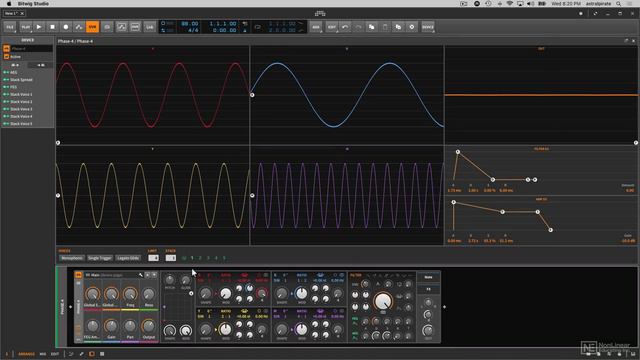Viewport: 640px width, 360px height.
Task: Adjust the Output remote control knob
Action: click(x=149, y=326)
